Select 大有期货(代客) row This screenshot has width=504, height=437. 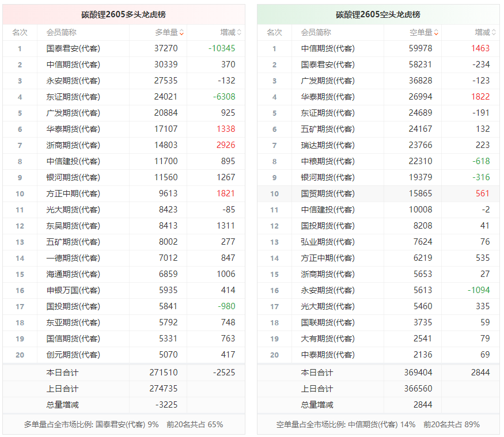coord(378,339)
